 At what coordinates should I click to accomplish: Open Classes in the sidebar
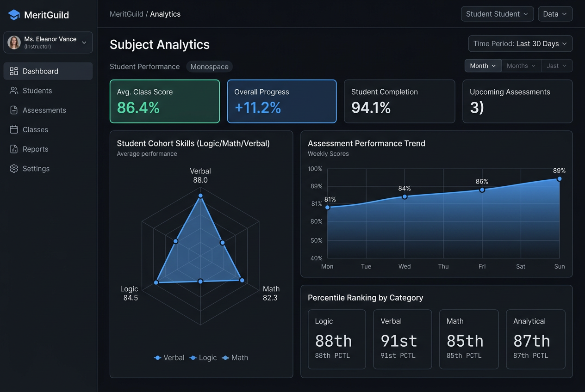point(48,129)
